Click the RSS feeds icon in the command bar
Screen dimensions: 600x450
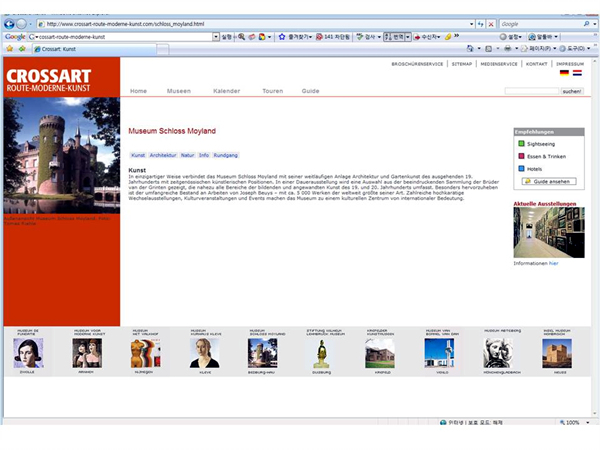point(489,49)
